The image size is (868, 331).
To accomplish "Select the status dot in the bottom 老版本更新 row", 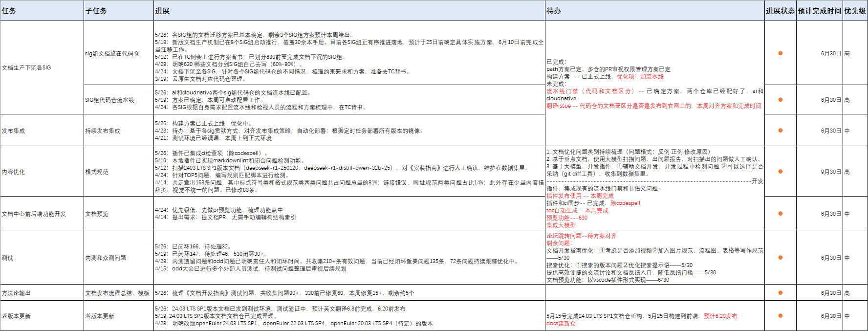I will click(780, 316).
